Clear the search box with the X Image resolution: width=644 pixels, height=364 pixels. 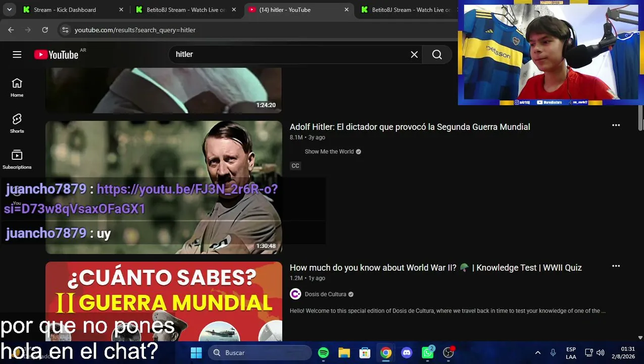tap(414, 55)
